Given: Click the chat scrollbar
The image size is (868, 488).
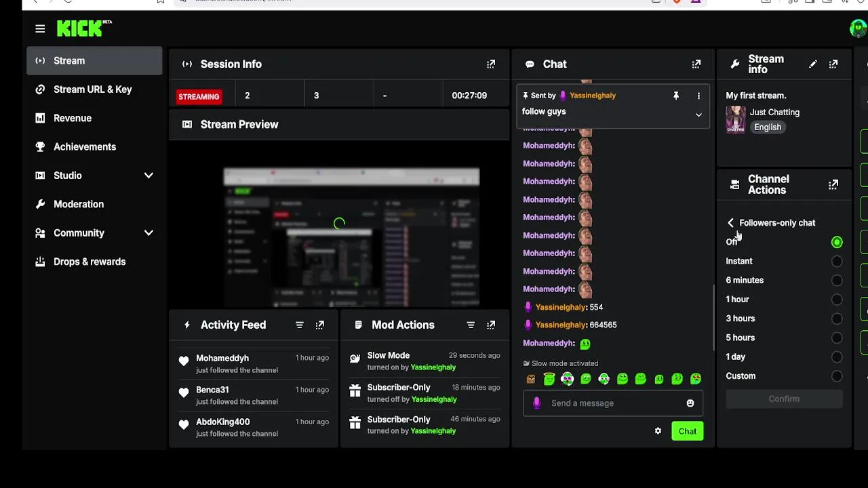Looking at the screenshot, I should (x=713, y=318).
